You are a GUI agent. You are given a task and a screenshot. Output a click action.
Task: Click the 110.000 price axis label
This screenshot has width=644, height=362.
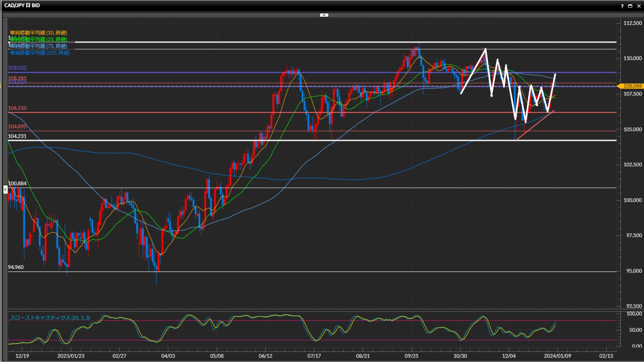632,58
